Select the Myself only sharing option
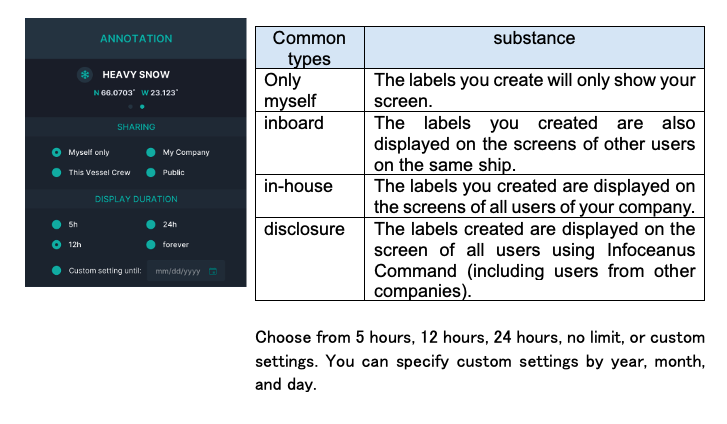Screen dimensions: 727x424 coord(57,153)
